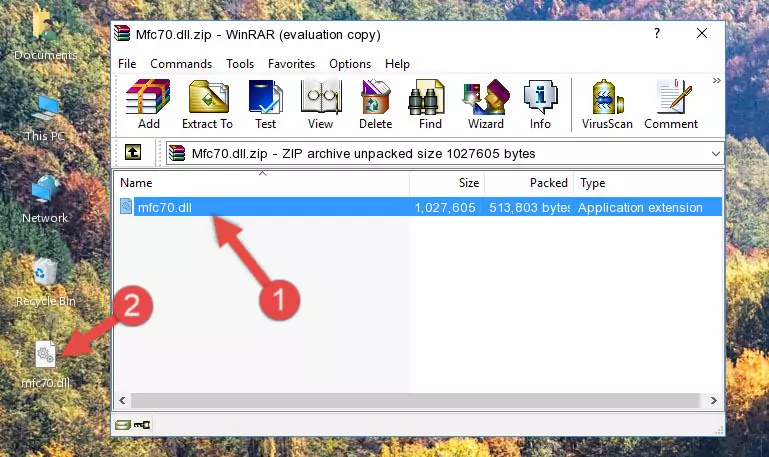Image resolution: width=769 pixels, height=457 pixels.
Task: Open the Comment tool
Action: pos(671,104)
